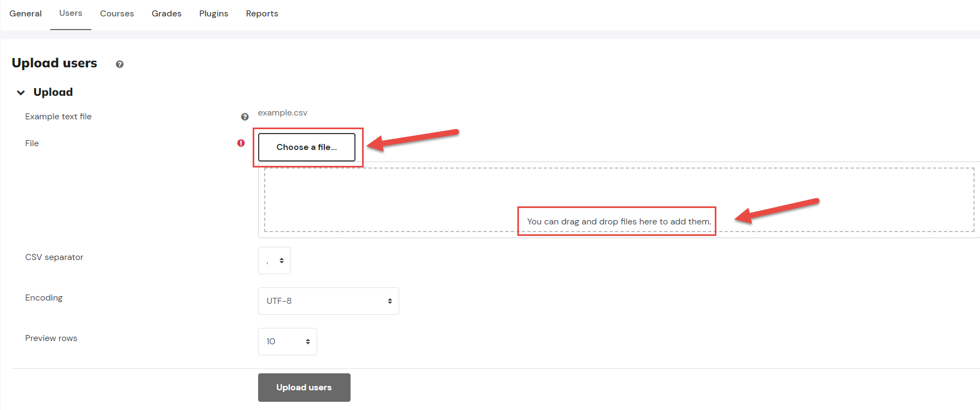
Task: Open the Encoding UTF-8 dropdown
Action: (x=329, y=301)
